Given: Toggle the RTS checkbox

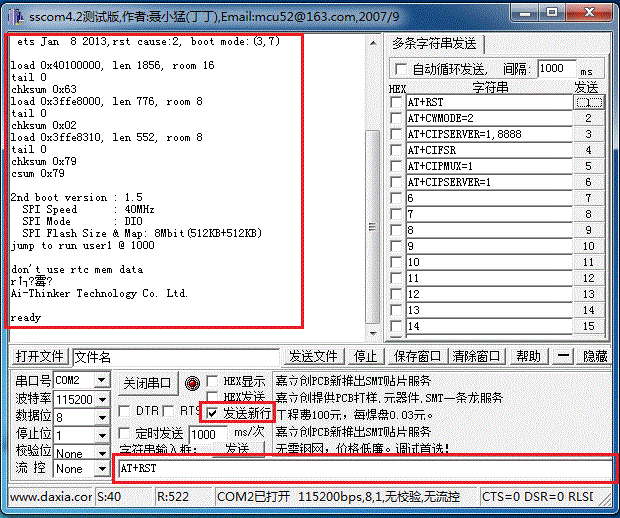Looking at the screenshot, I should [x=168, y=411].
